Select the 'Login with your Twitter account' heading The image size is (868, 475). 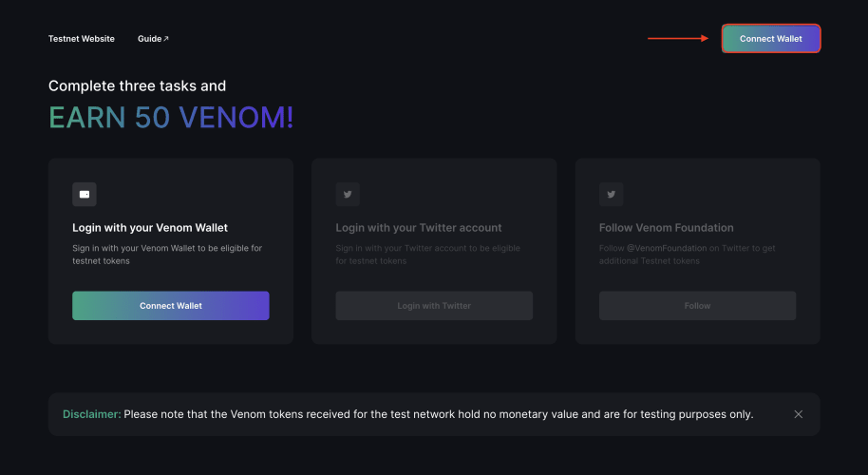[419, 228]
